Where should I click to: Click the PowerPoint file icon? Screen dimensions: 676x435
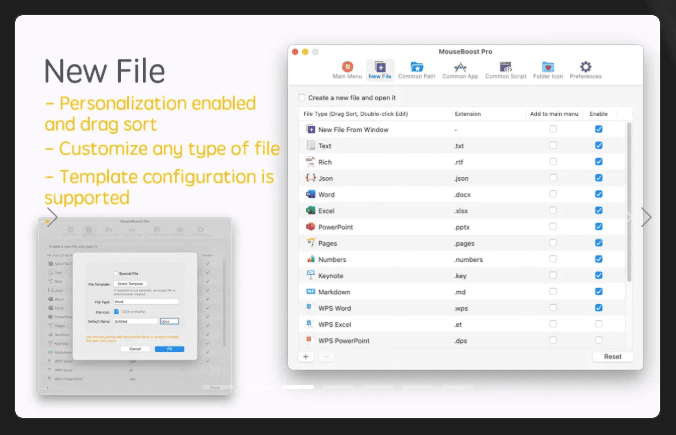(x=310, y=226)
